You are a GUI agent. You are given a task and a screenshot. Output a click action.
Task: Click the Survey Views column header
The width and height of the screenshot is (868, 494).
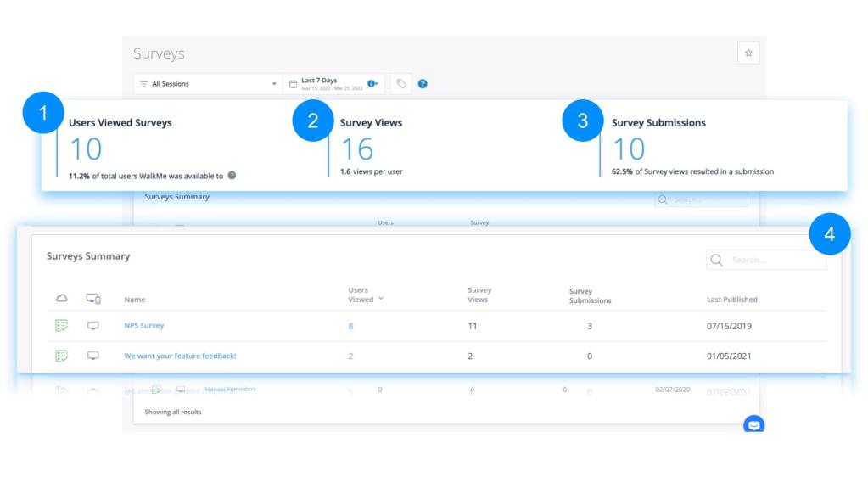click(x=479, y=295)
